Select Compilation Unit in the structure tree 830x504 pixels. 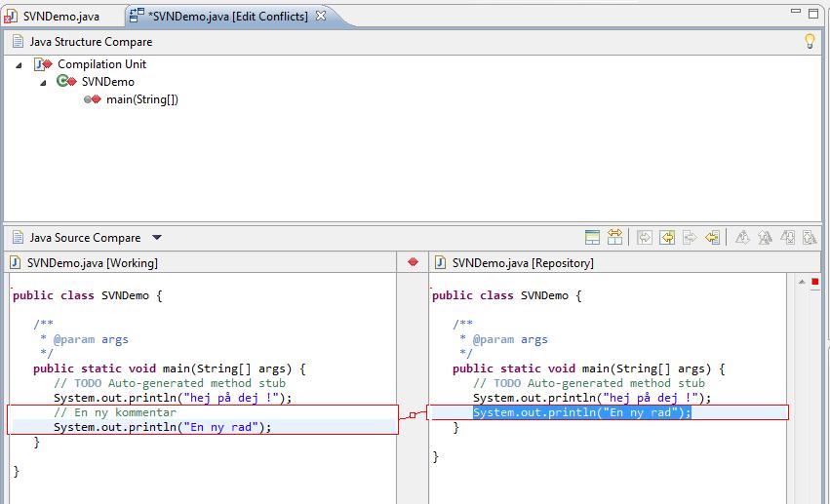point(101,64)
